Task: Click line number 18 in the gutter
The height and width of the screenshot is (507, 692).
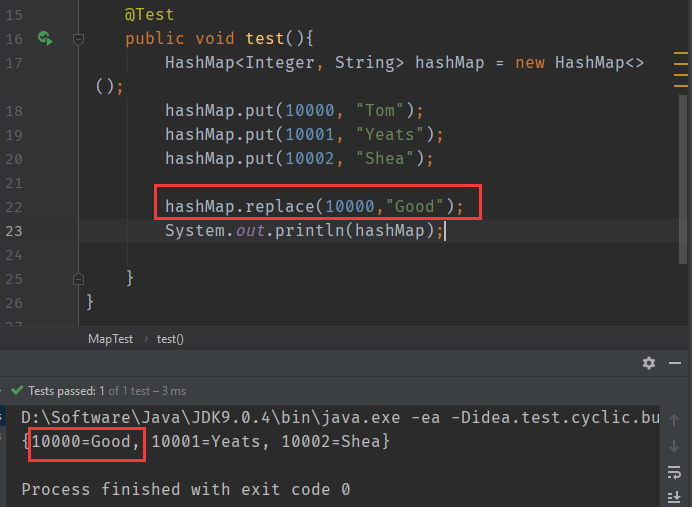Action: (x=14, y=111)
